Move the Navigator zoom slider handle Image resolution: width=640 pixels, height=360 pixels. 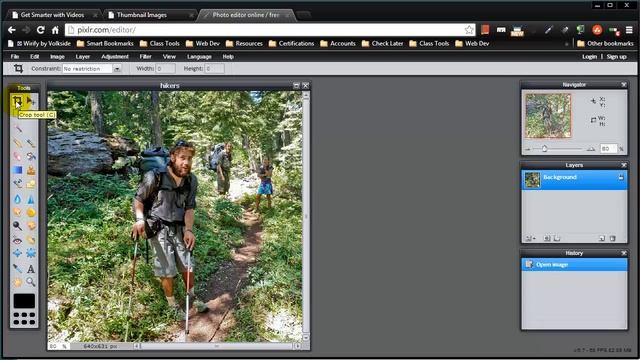(x=544, y=149)
